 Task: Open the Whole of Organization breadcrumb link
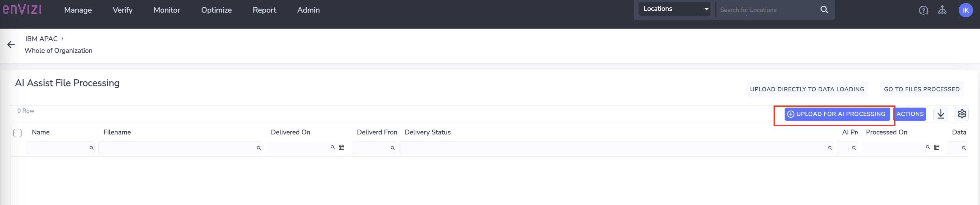59,50
